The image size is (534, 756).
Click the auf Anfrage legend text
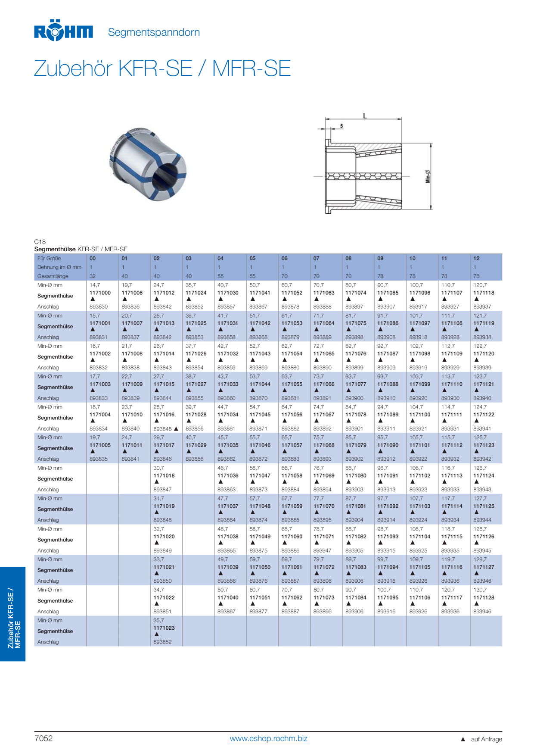[486, 739]
